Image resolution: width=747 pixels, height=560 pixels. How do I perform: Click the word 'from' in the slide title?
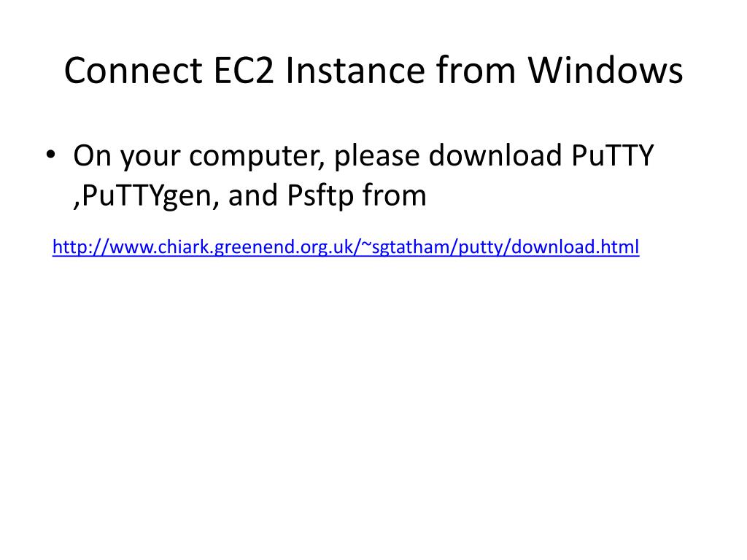pos(476,71)
